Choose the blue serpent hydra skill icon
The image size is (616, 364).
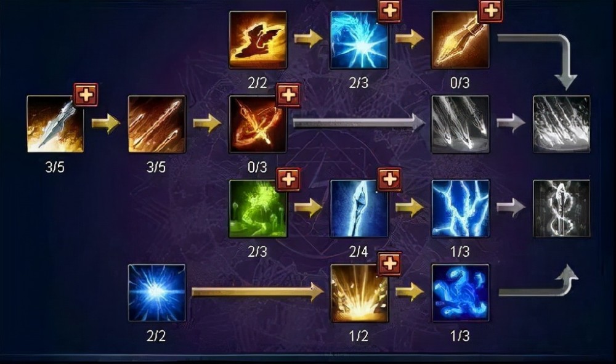(x=460, y=293)
